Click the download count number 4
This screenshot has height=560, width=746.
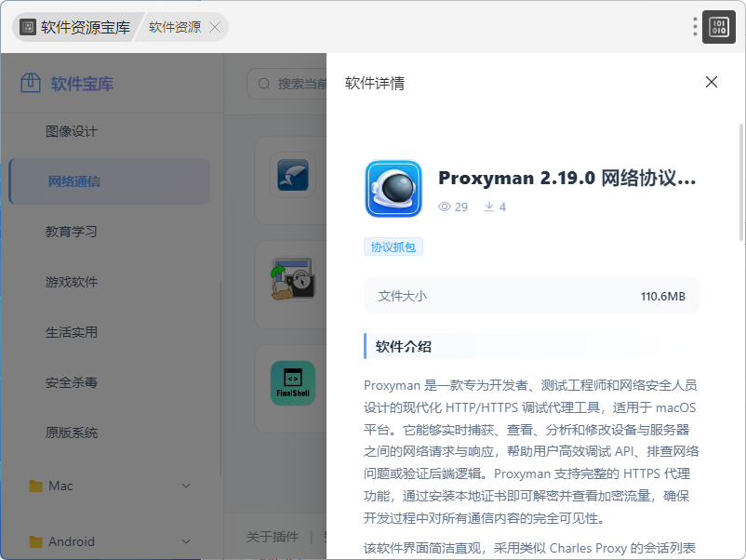(502, 207)
